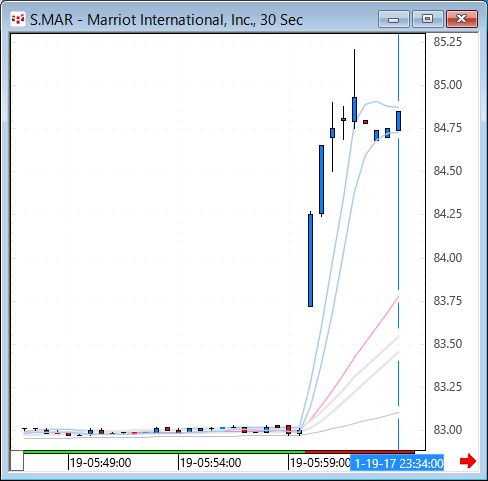The width and height of the screenshot is (488, 481).
Task: Maximize the S.MAR chart window
Action: [x=428, y=19]
